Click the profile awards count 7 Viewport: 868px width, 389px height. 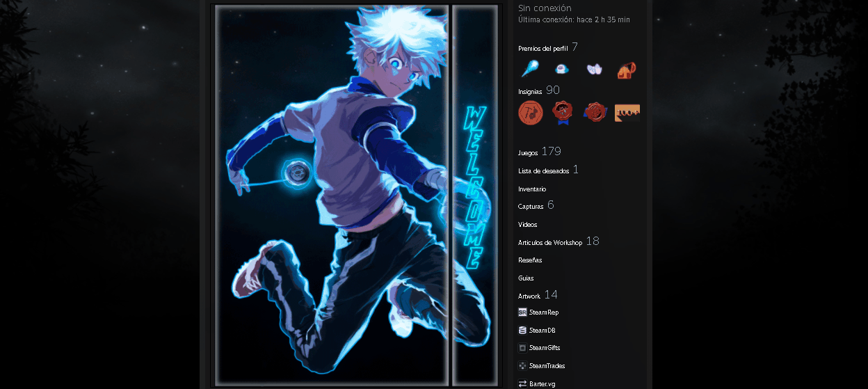coord(575,47)
